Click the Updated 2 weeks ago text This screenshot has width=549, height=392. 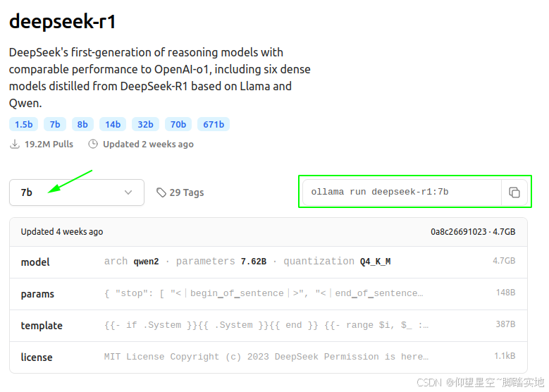(x=148, y=145)
